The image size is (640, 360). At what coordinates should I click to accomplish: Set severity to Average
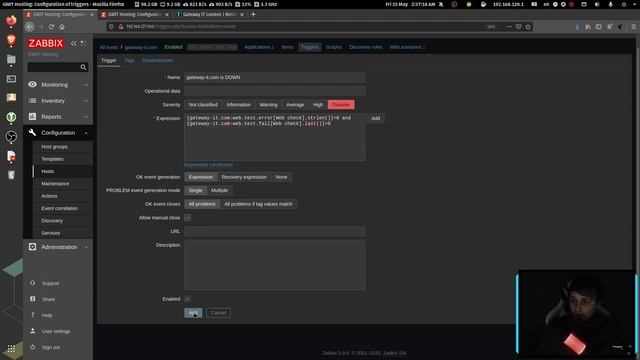(295, 105)
